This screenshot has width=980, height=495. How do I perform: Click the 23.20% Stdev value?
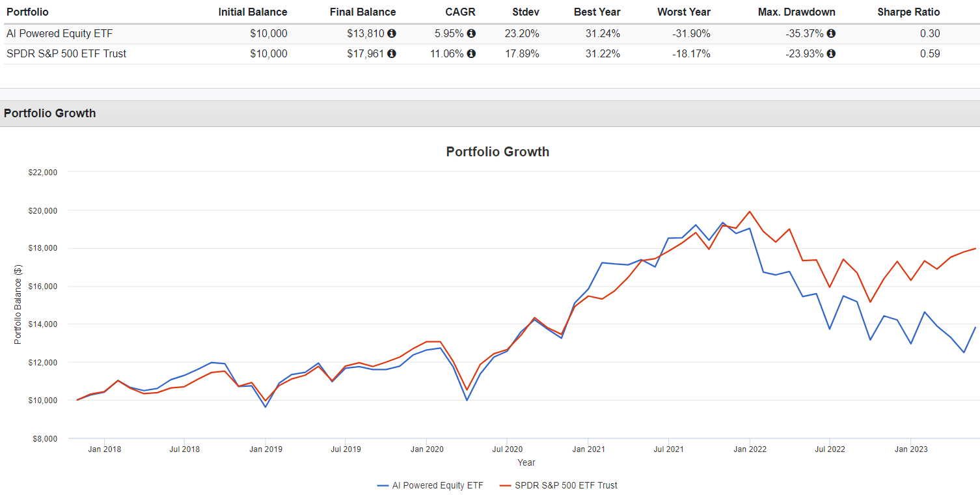pyautogui.click(x=522, y=34)
